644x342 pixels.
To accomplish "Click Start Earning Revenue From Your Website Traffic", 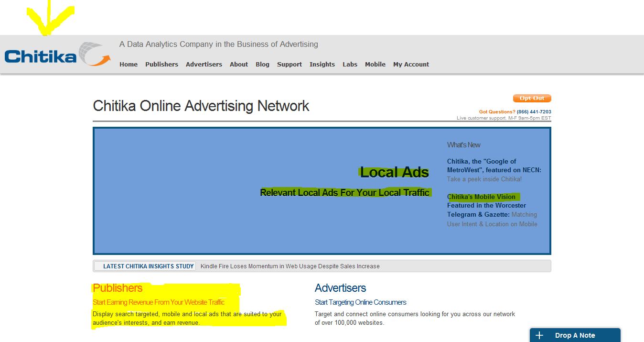I will click(159, 302).
